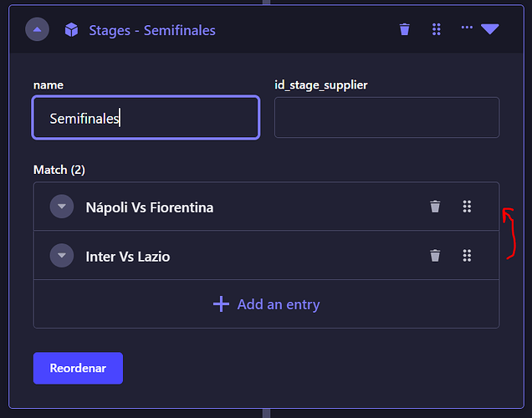532x418 pixels.
Task: Remove the Inter Vs Lazio match
Action: (435, 256)
